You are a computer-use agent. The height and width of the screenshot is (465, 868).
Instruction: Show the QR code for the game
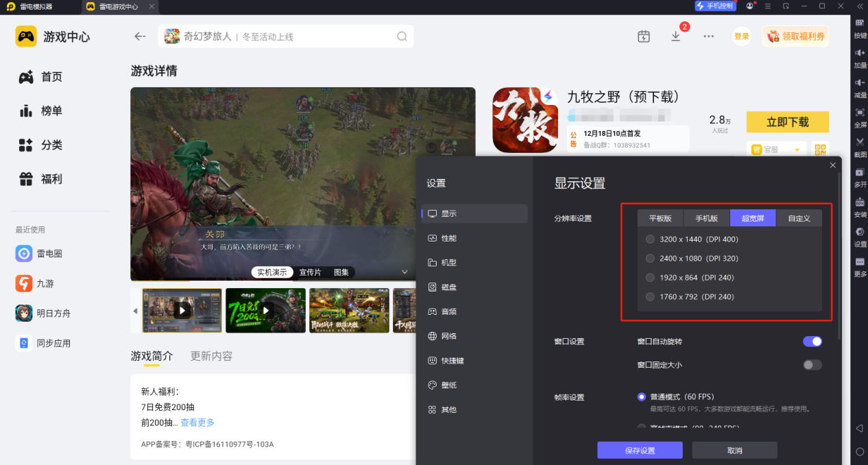coord(821,149)
